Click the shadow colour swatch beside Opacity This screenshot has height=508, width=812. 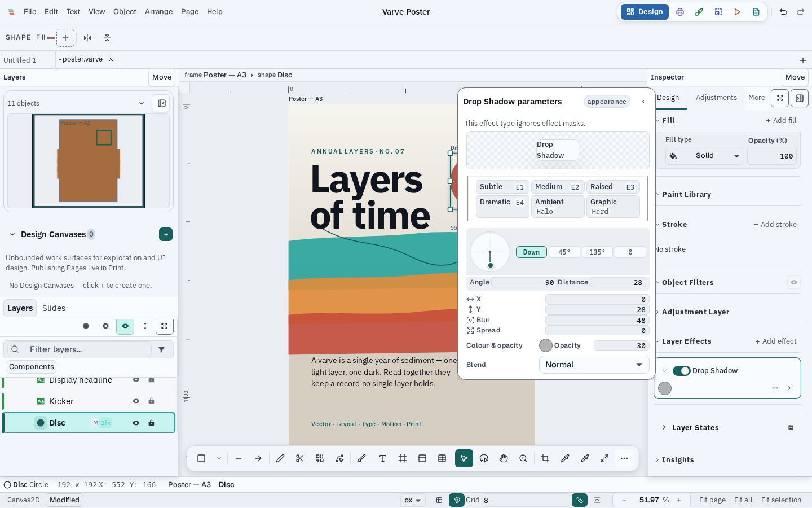click(x=546, y=345)
